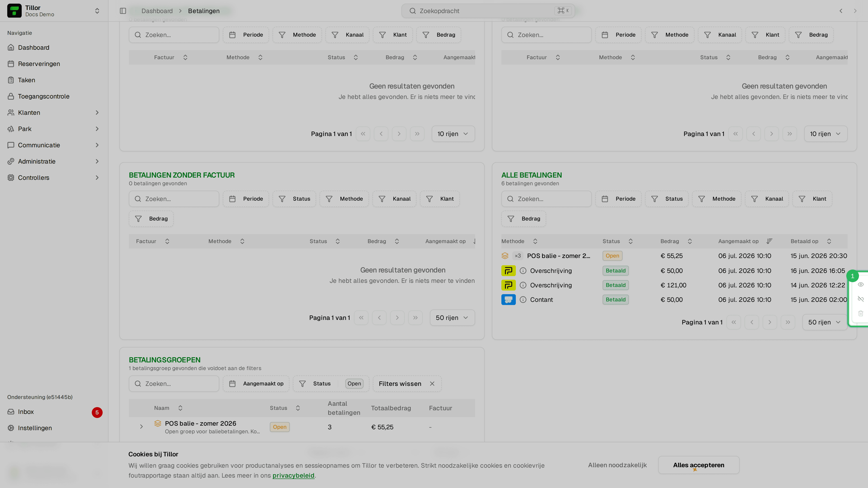The width and height of the screenshot is (868, 488).
Task: Click € 55,25 Totaalbedrag in Betalingsgroepen
Action: tap(382, 427)
